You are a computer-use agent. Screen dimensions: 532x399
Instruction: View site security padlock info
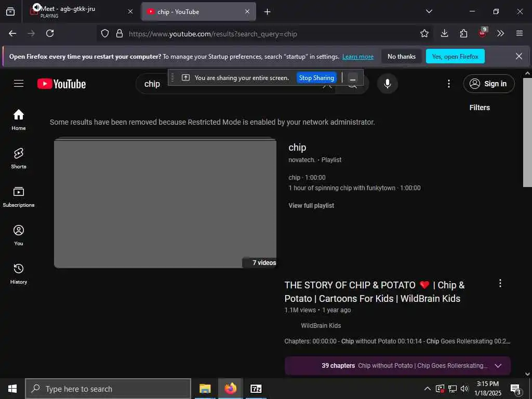point(119,33)
